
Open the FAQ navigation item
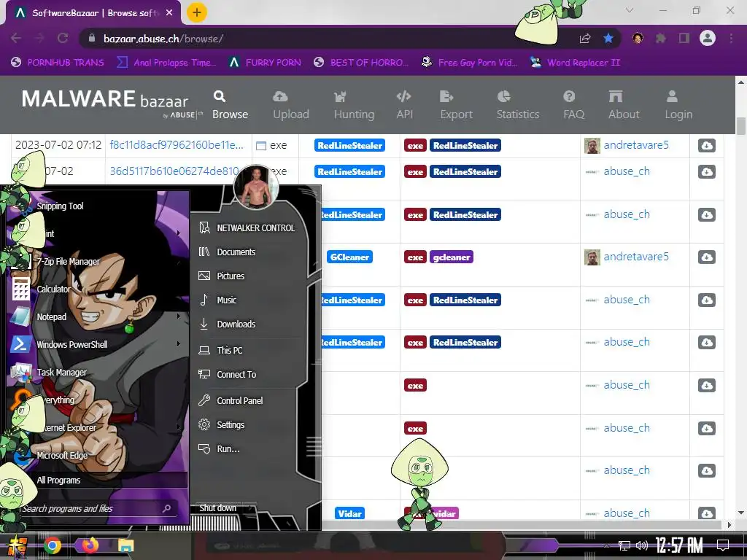point(573,105)
